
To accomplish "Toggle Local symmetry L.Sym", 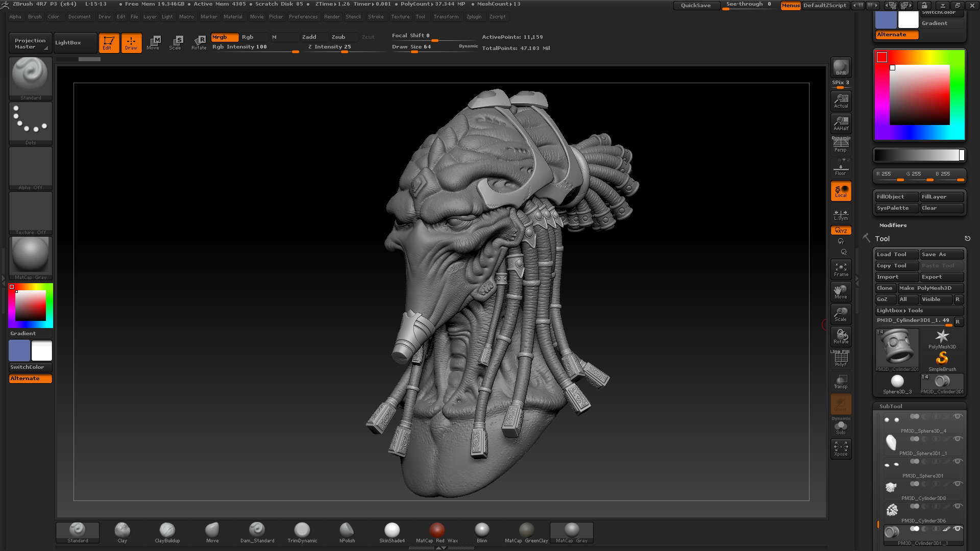I will pos(841,214).
